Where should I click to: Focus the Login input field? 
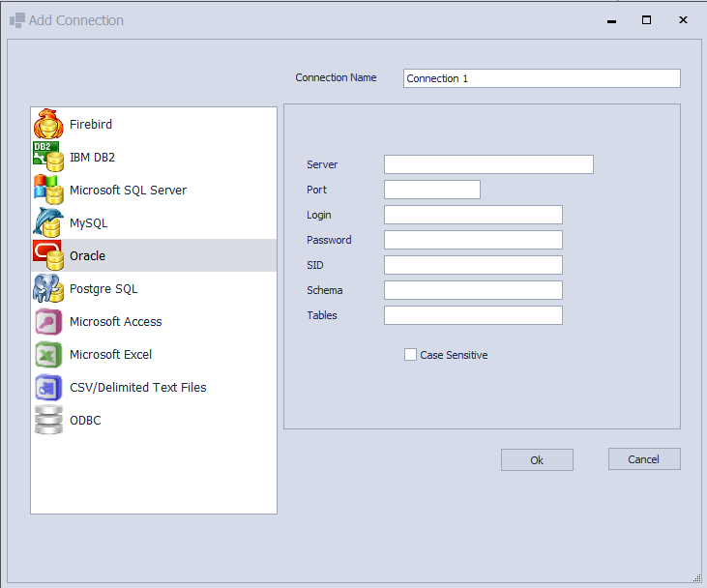[474, 215]
